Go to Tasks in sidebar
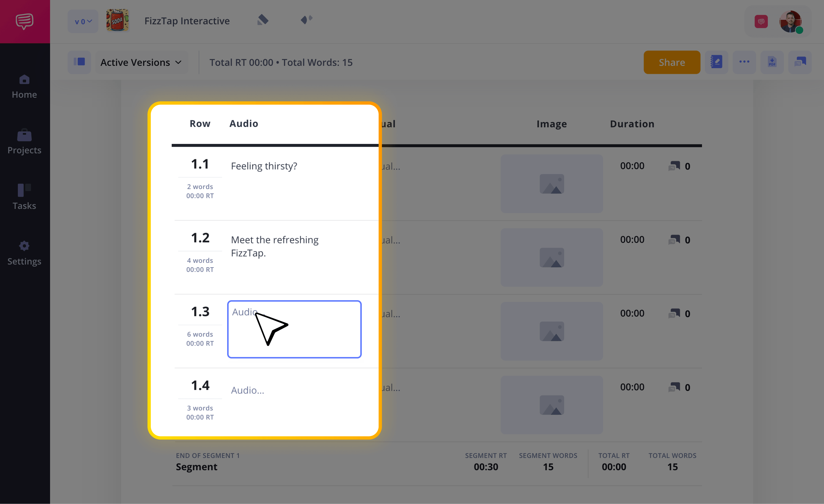824x504 pixels. tap(24, 197)
